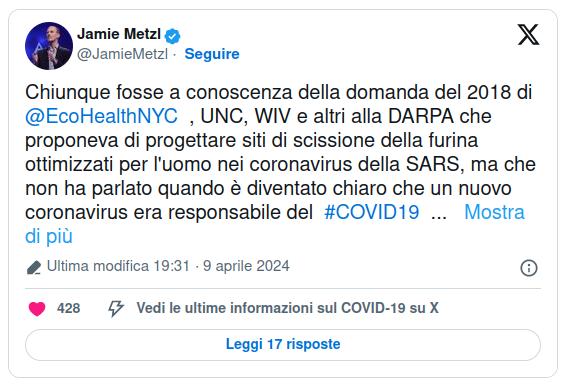Open the 'Ultima modifica 19:31' edit time
Viewport: 564px width, 380px height.
click(x=118, y=266)
